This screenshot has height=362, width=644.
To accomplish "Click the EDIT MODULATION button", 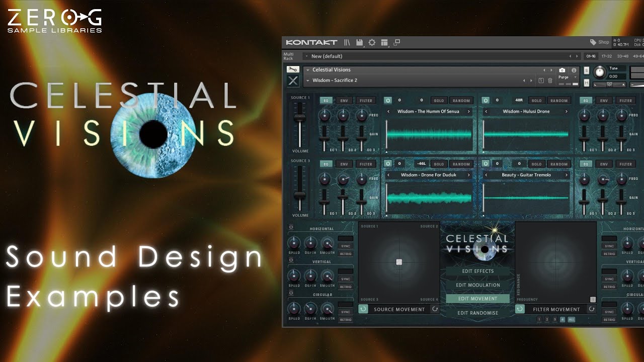I will tap(478, 285).
